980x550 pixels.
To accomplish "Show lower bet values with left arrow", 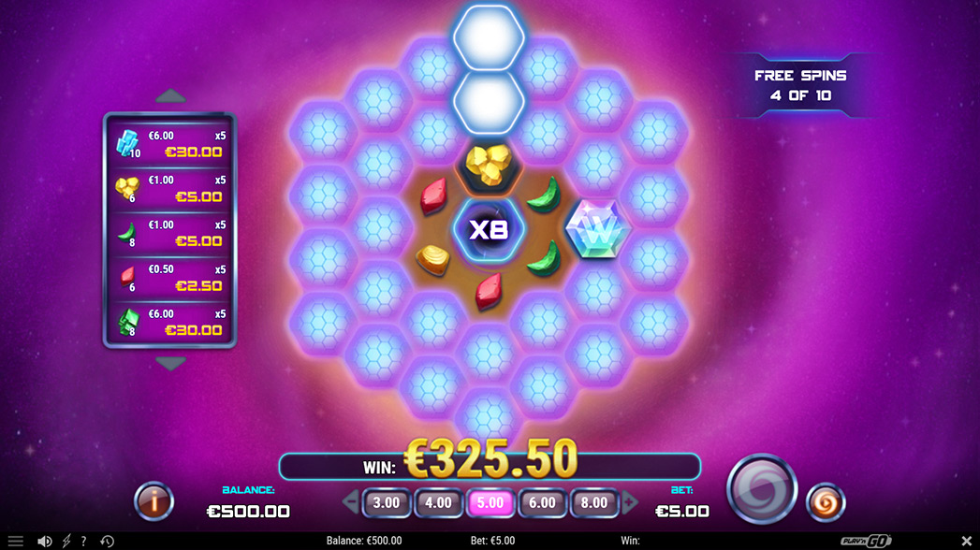I will click(351, 501).
